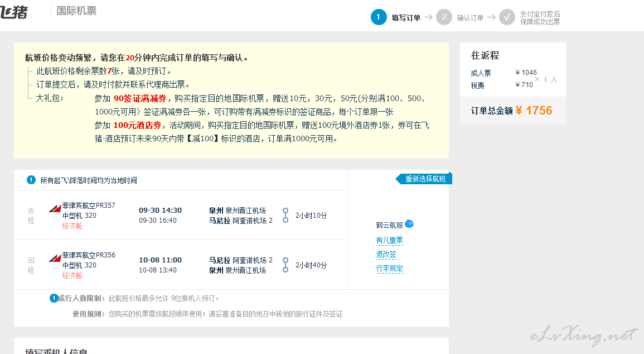
Task: Click the 2小时10分 duration text
Action: (x=311, y=216)
